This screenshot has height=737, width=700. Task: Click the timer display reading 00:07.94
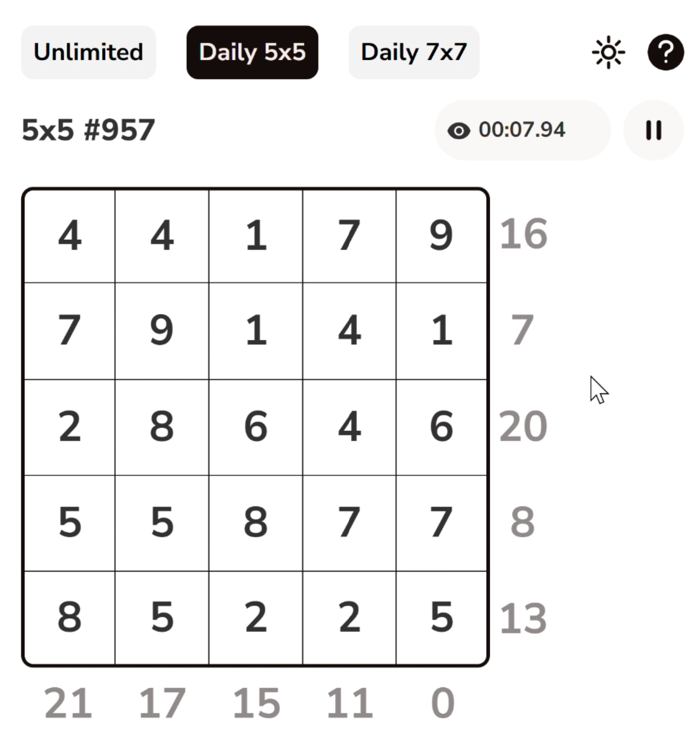tap(522, 130)
